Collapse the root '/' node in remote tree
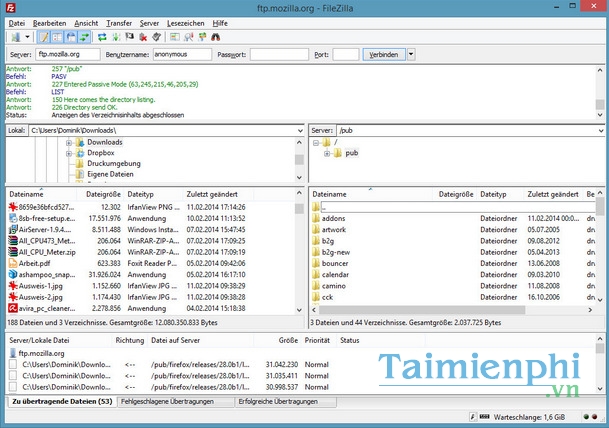This screenshot has width=609, height=428. (x=316, y=143)
